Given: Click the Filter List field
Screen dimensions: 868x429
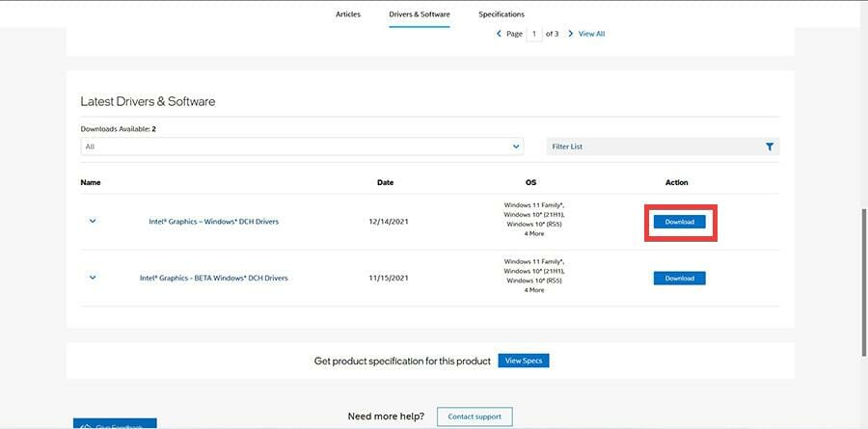Looking at the screenshot, I should pos(664,147).
